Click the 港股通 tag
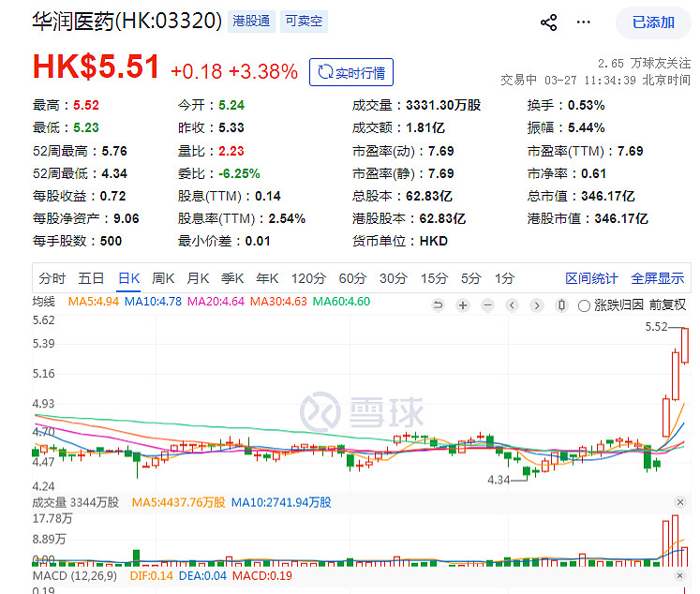 click(251, 21)
